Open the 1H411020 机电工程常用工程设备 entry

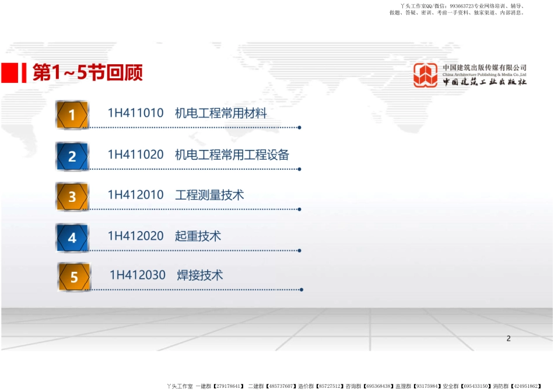coord(198,155)
